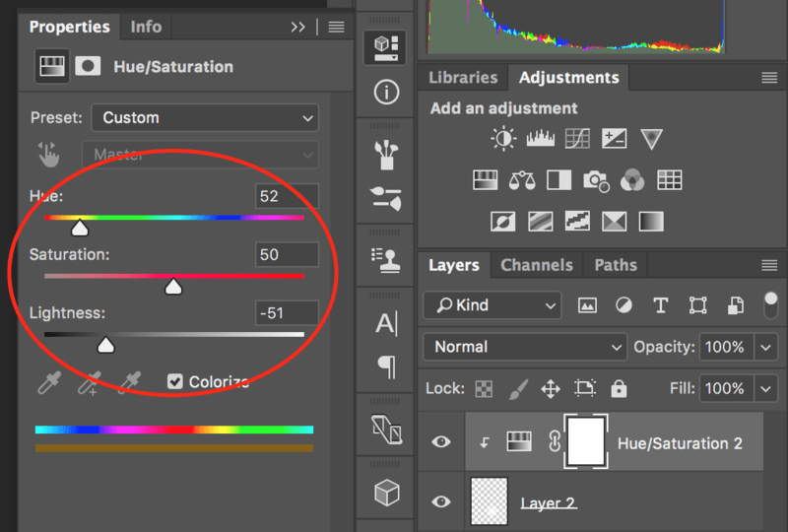This screenshot has width=788, height=532.
Task: Open the 3D panel icon in dock
Action: pos(385,47)
